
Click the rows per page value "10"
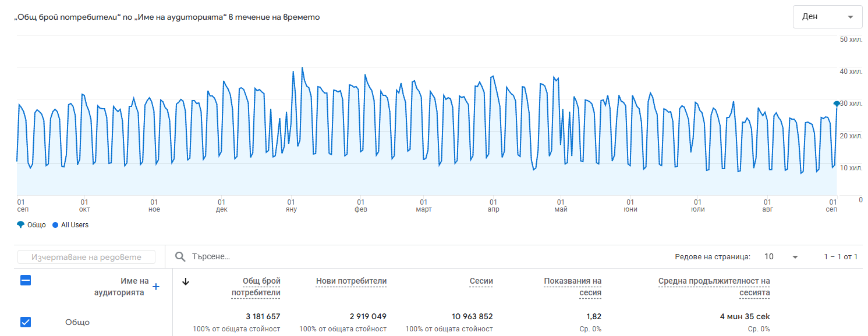tap(769, 257)
